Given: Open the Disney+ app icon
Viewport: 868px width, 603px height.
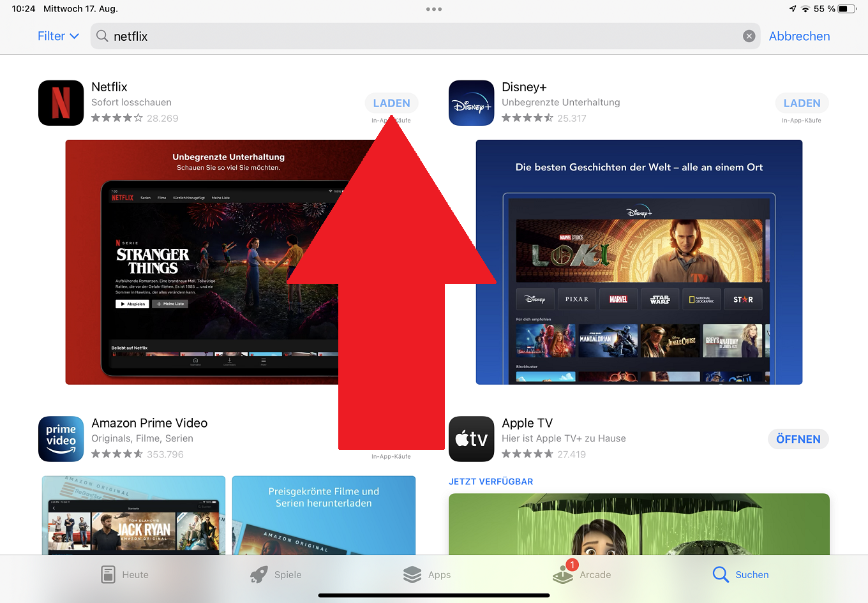Looking at the screenshot, I should [x=472, y=103].
